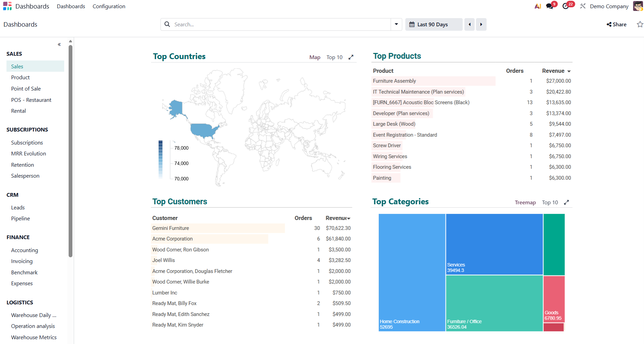Screen dimensions: 644x344
Task: Open the Last 90 Days date filter
Action: (x=433, y=24)
